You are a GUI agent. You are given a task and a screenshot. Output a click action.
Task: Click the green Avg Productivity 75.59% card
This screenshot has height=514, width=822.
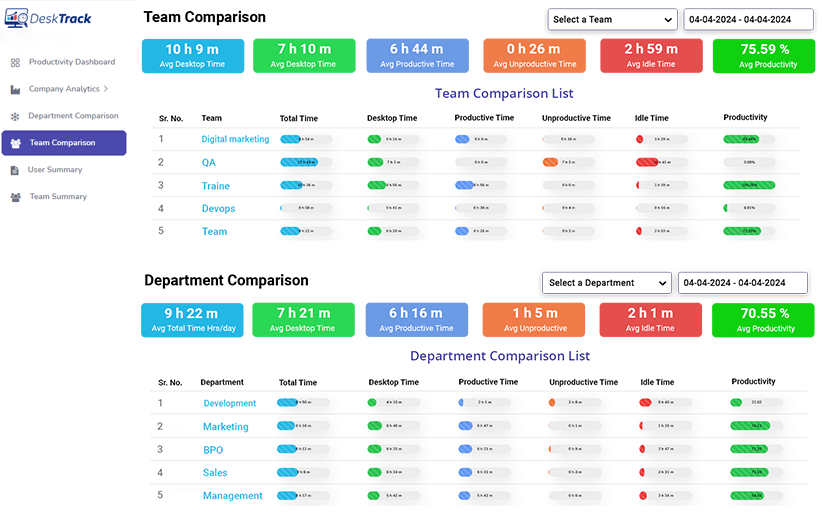(769, 56)
